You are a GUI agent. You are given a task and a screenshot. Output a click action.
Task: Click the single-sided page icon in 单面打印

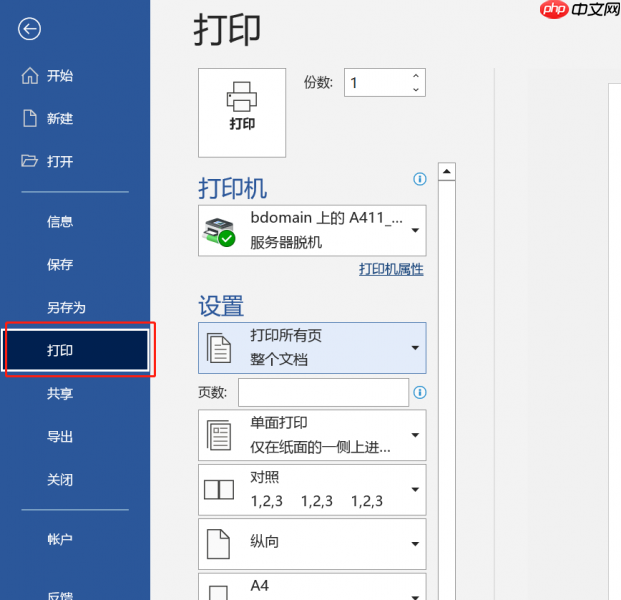219,435
